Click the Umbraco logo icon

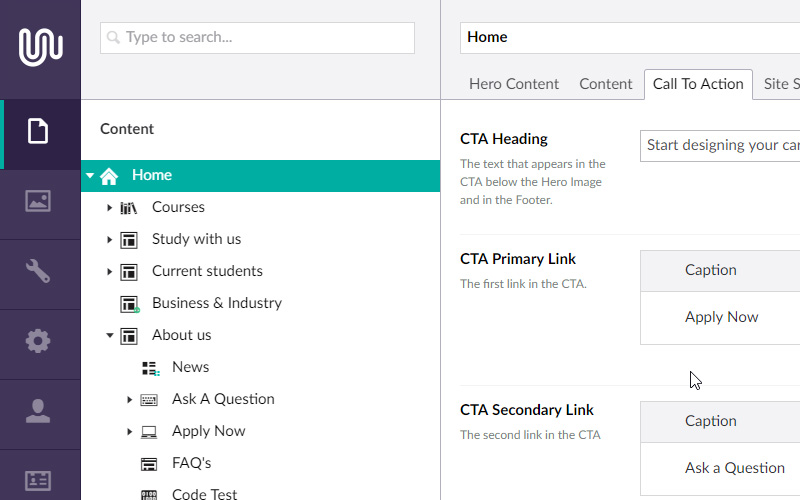40,47
